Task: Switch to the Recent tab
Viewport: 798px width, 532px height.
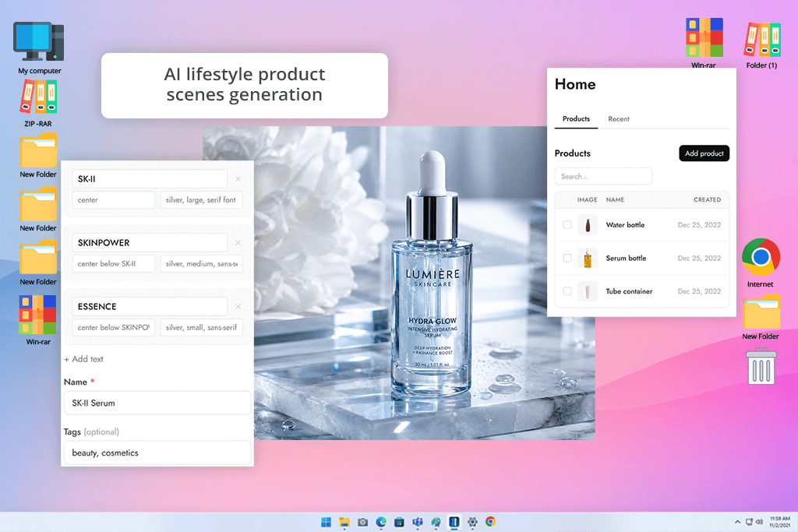Action: [x=619, y=119]
